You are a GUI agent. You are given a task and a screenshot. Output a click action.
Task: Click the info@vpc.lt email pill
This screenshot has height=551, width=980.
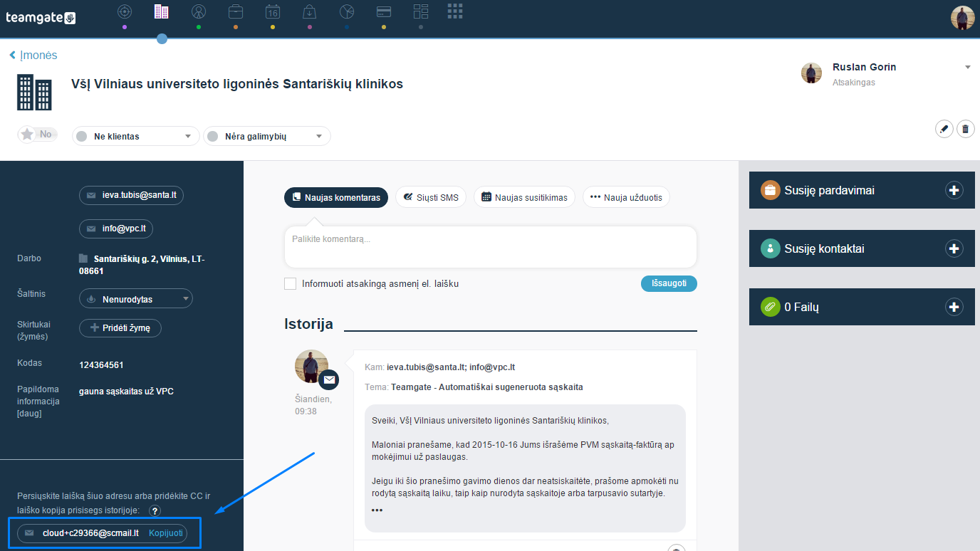coord(116,229)
